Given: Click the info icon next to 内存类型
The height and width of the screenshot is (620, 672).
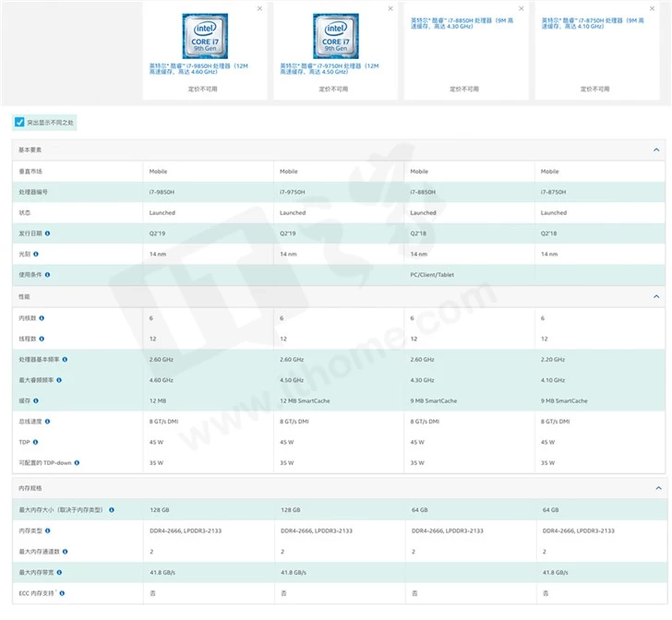Looking at the screenshot, I should (48, 531).
